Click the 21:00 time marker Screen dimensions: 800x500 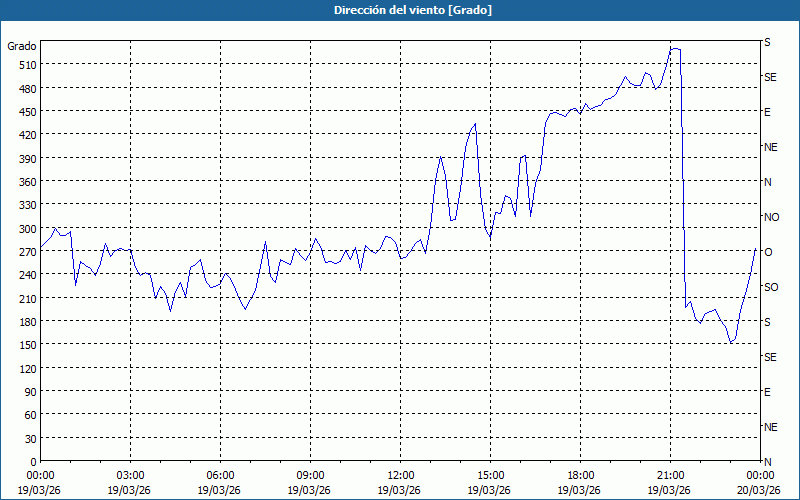670,475
